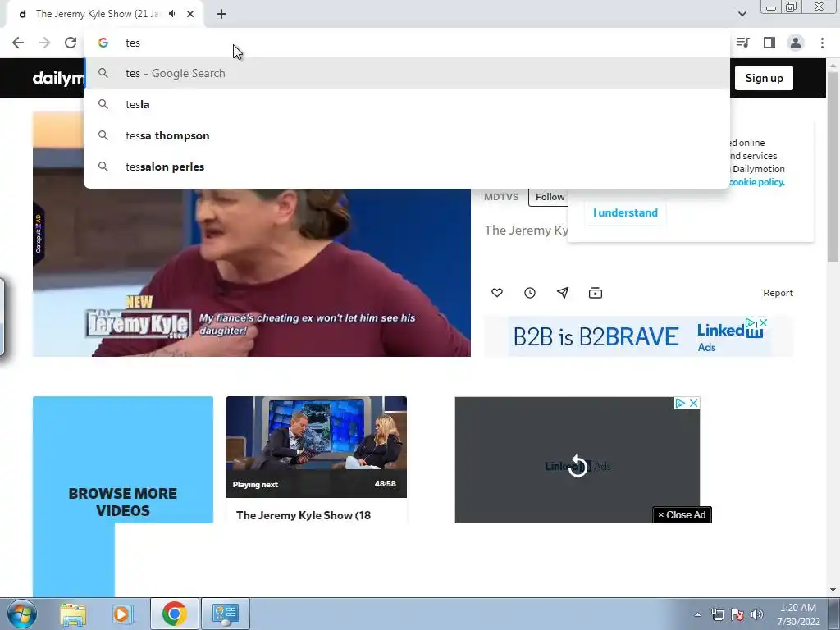Launch Windows Media Player from taskbar
The width and height of the screenshot is (840, 630).
tap(122, 614)
